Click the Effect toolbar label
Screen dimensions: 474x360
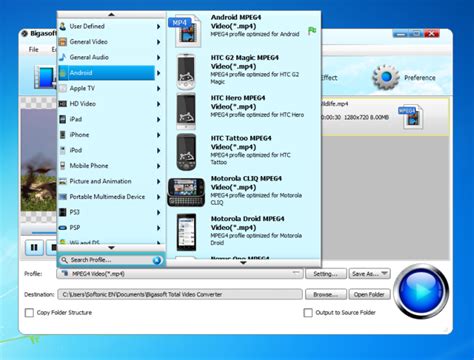pos(329,78)
